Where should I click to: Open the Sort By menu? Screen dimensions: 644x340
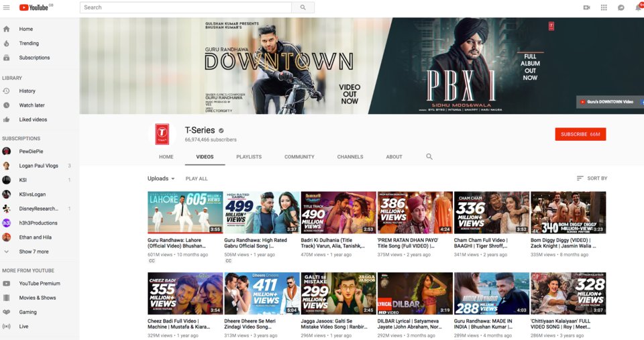point(592,178)
